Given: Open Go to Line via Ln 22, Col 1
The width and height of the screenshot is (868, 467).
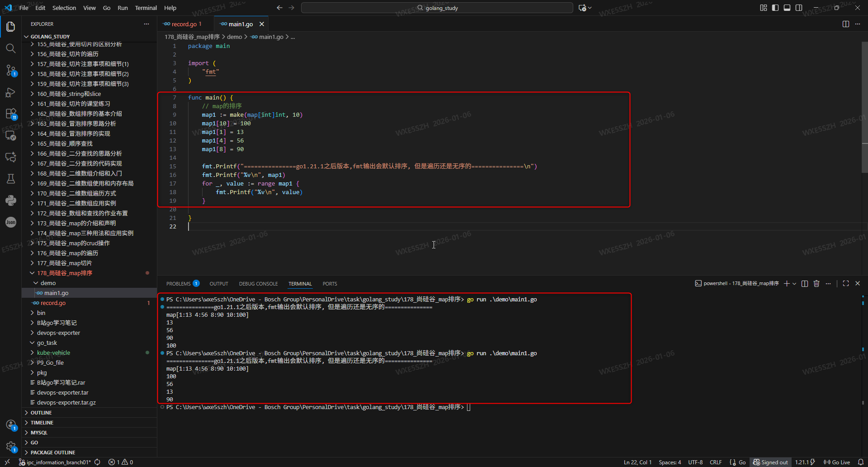Looking at the screenshot, I should tap(637, 462).
